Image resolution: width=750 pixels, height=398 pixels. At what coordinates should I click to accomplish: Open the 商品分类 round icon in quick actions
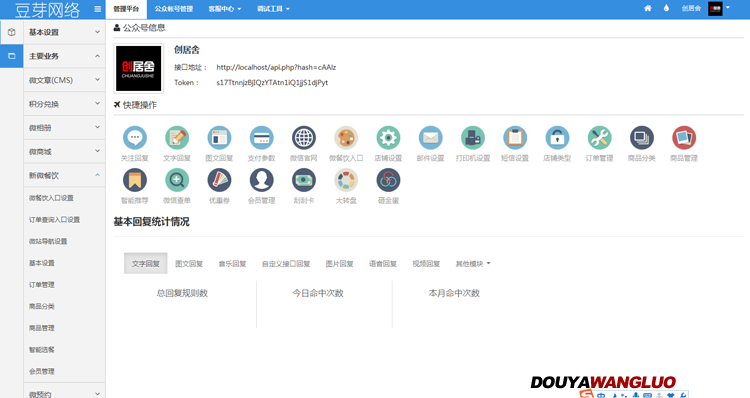642,138
